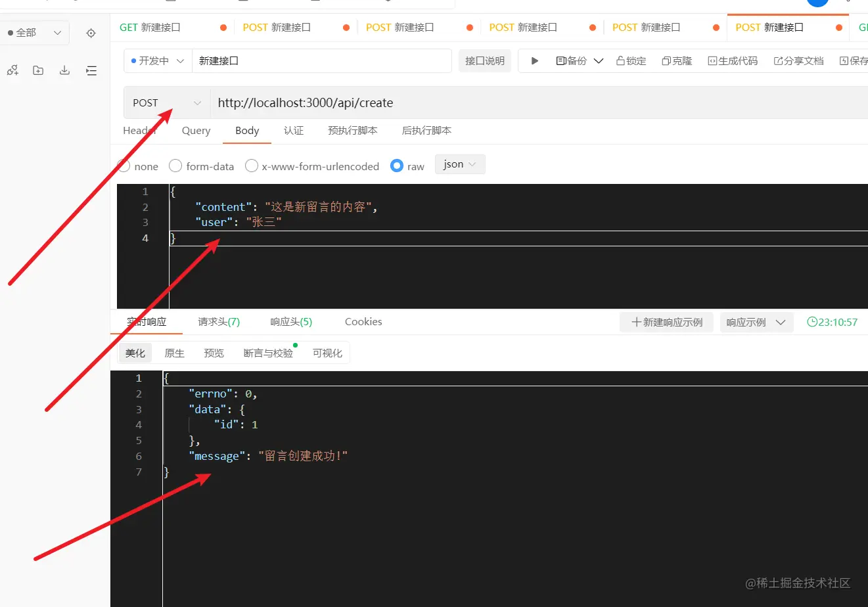868x607 pixels.
Task: Switch to the 请求头(7) tab
Action: pyautogui.click(x=219, y=322)
